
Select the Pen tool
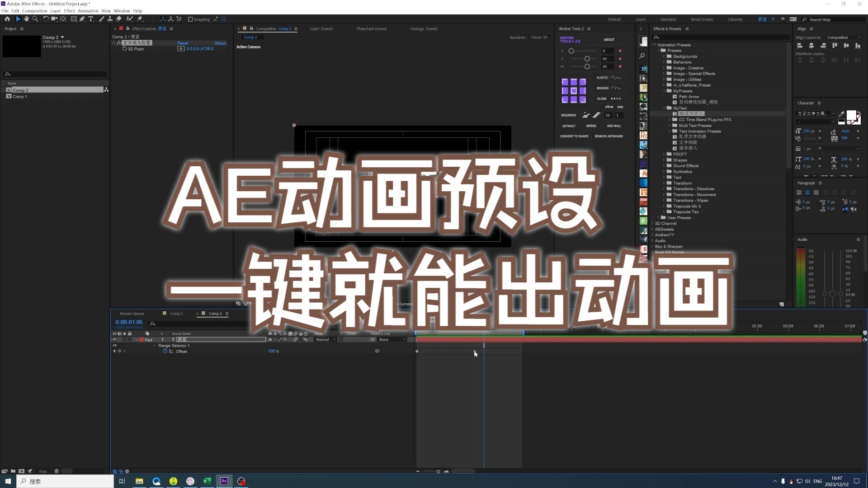point(82,19)
